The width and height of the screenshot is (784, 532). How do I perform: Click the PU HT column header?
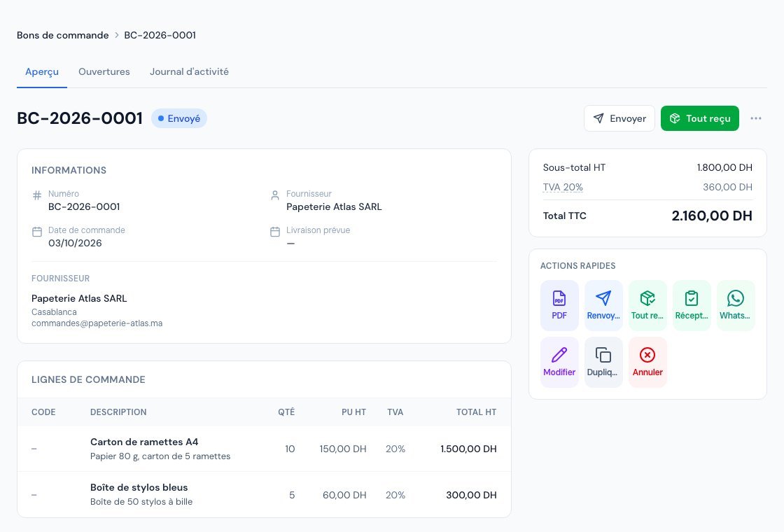pyautogui.click(x=354, y=412)
